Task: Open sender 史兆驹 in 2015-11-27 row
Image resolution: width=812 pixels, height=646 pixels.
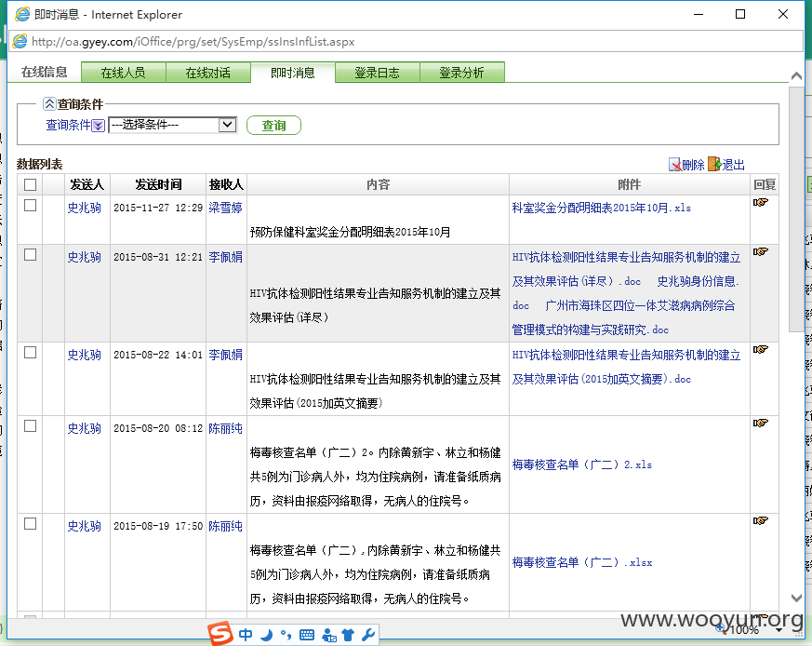Action: [x=84, y=208]
